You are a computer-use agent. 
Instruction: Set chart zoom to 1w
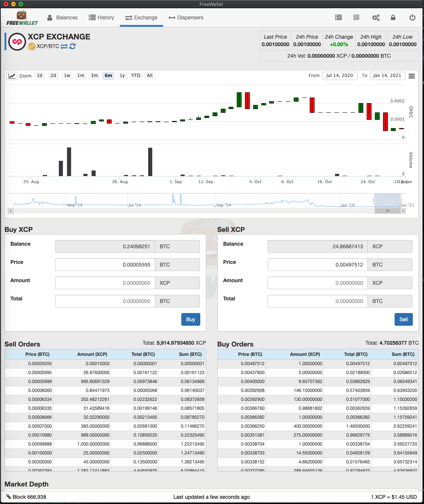pyautogui.click(x=67, y=76)
